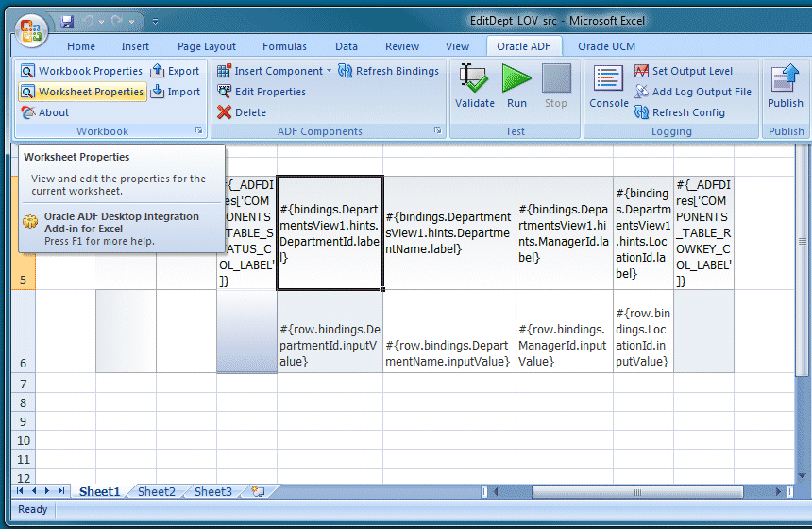The image size is (812, 529).
Task: Click the horizontal scrollbar thumb
Action: click(637, 492)
